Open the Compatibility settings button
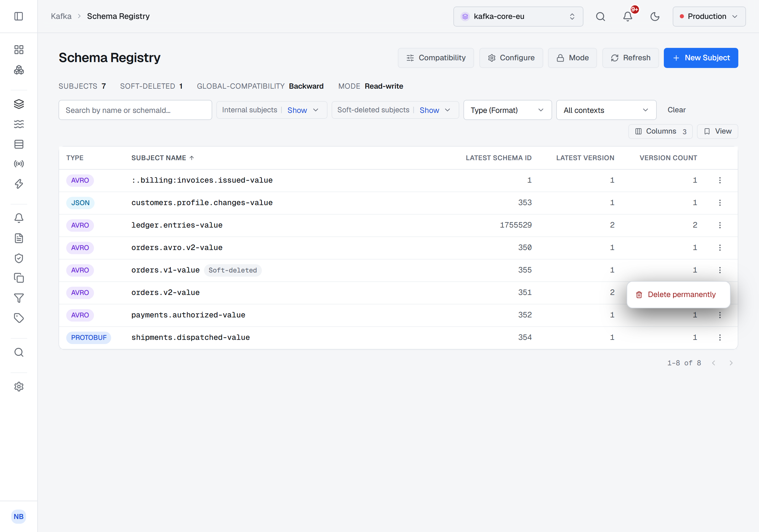 click(436, 58)
